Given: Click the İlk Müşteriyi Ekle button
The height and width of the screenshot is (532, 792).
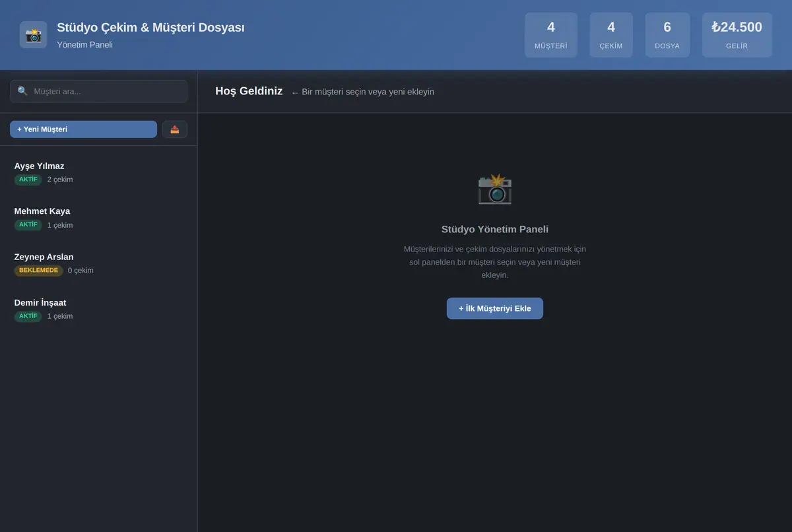Looking at the screenshot, I should 495,308.
